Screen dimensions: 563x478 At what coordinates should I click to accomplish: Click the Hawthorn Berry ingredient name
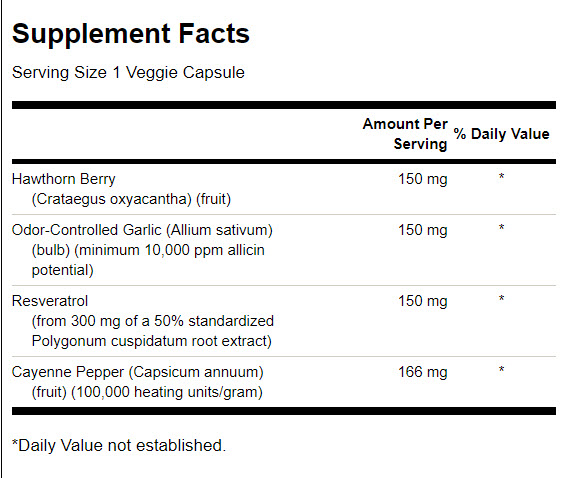[64, 179]
